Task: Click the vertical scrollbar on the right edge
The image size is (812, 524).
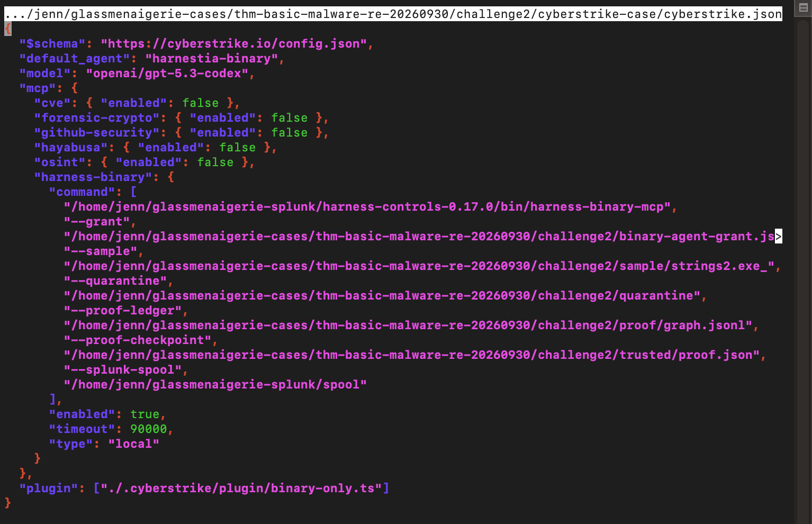Action: (x=802, y=270)
